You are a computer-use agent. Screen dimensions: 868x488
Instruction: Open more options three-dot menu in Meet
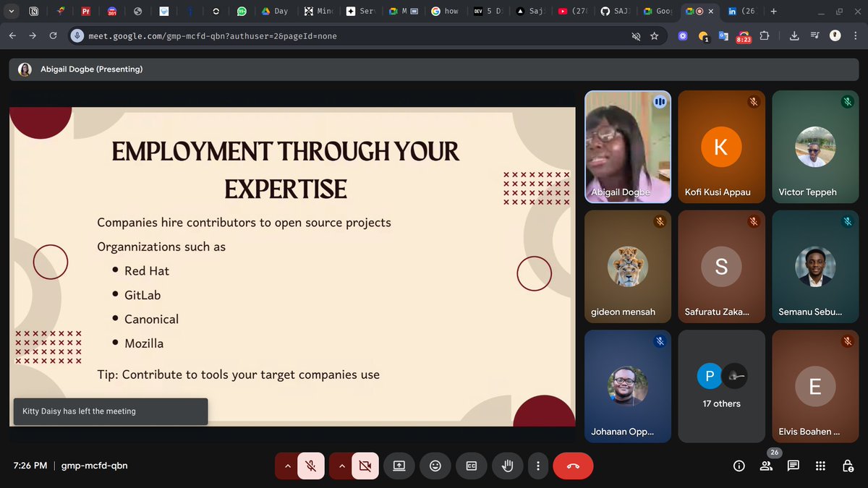coord(537,466)
